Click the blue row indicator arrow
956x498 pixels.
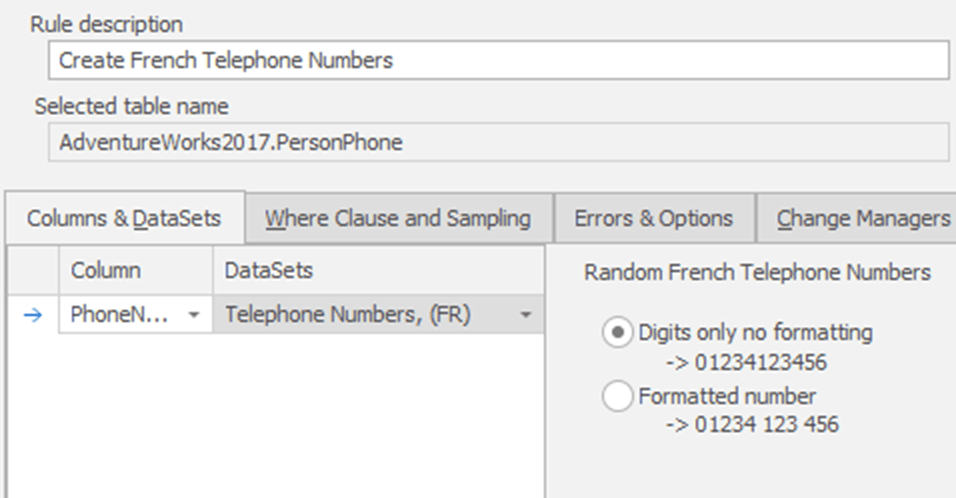click(33, 315)
